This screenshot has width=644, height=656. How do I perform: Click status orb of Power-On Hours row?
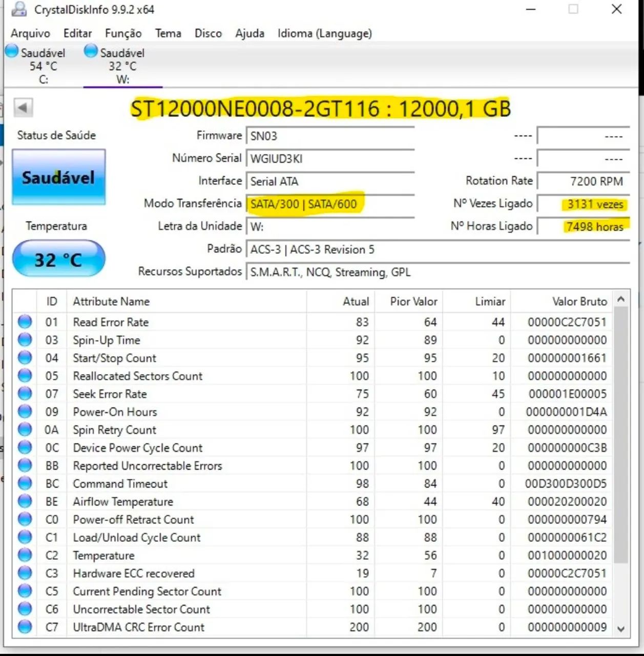click(x=25, y=412)
